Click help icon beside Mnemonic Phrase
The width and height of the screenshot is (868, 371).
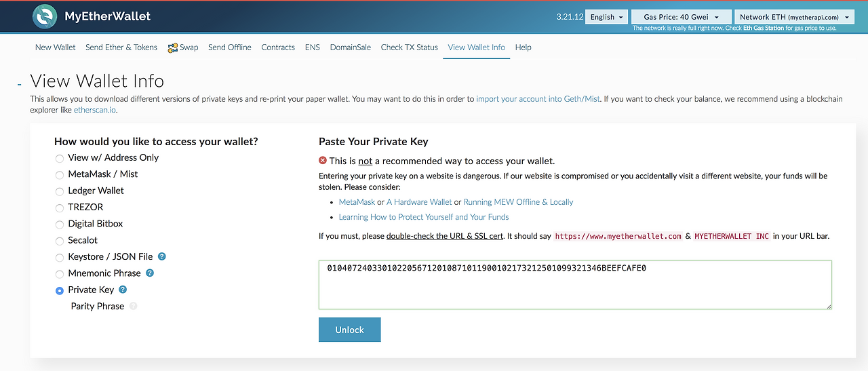point(150,273)
